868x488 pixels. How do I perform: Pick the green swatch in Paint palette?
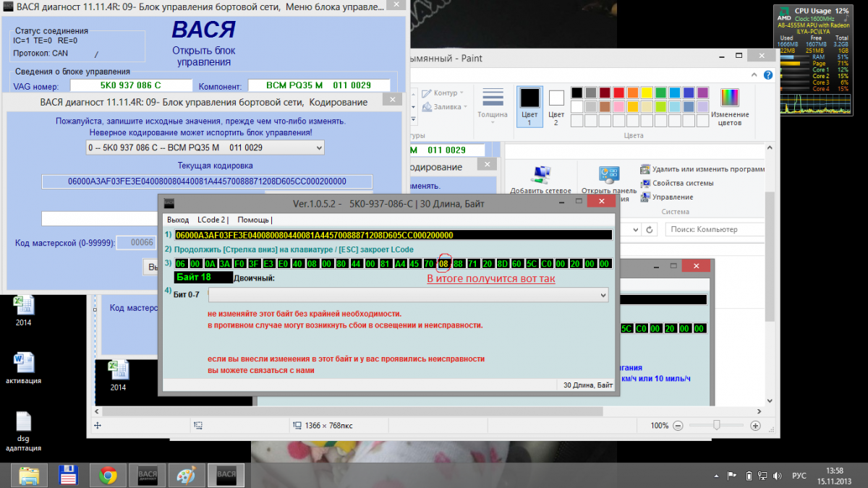coord(660,93)
